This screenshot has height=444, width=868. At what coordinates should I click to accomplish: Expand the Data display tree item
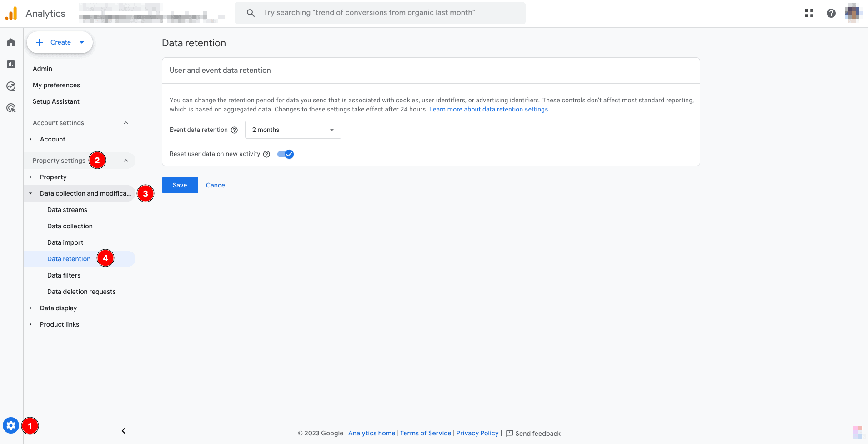(x=30, y=308)
